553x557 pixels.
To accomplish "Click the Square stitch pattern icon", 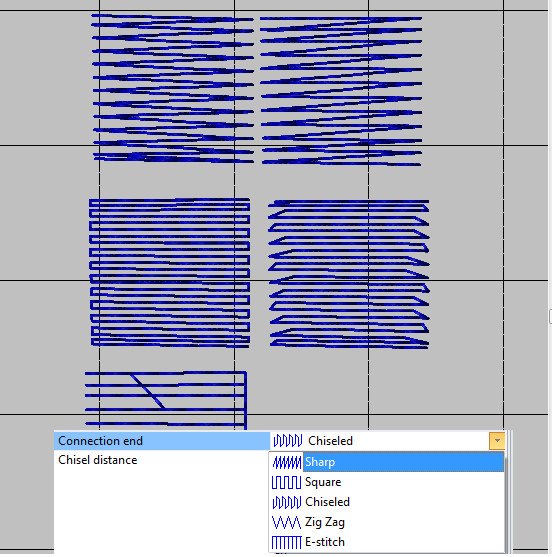I will click(x=286, y=482).
